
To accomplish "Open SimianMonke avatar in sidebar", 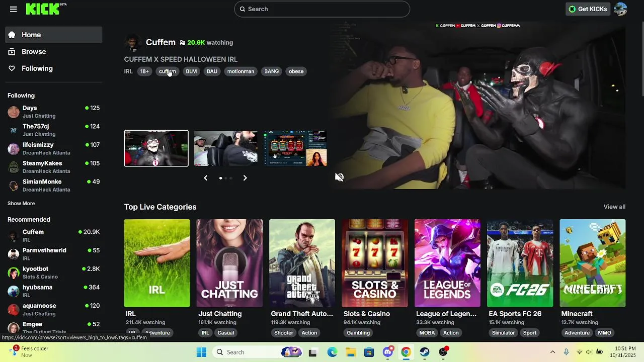I will 14,186.
